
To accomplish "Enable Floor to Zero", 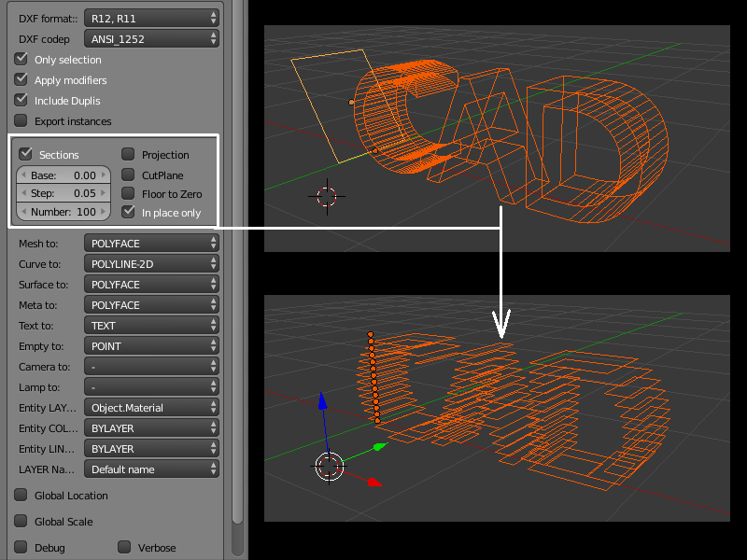I will coord(128,193).
